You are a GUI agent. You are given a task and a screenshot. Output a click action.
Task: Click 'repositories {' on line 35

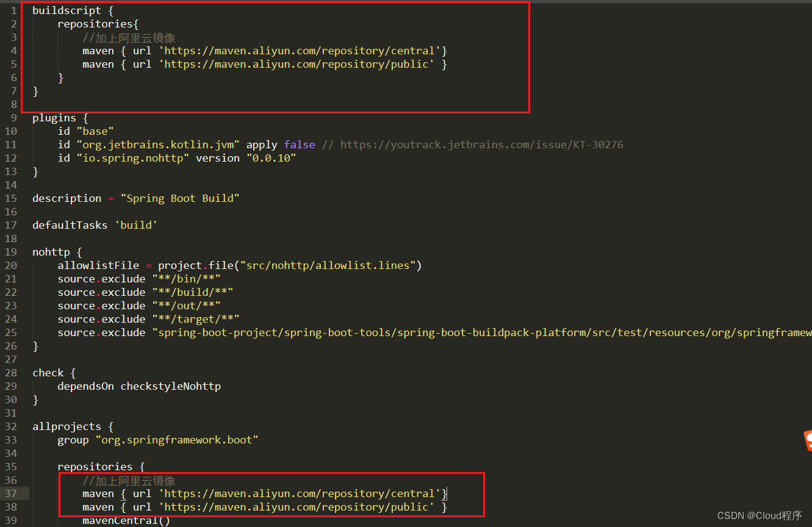(101, 467)
